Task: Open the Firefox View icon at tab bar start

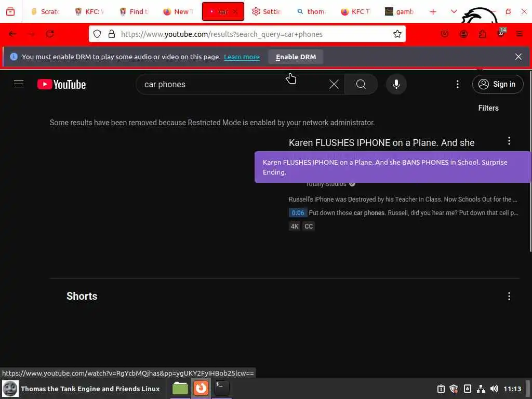Action: (x=10, y=11)
